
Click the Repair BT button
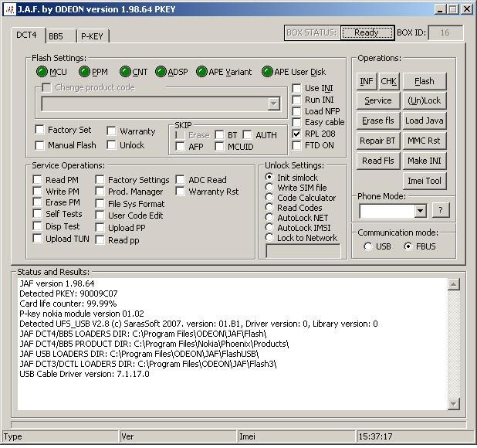[378, 141]
